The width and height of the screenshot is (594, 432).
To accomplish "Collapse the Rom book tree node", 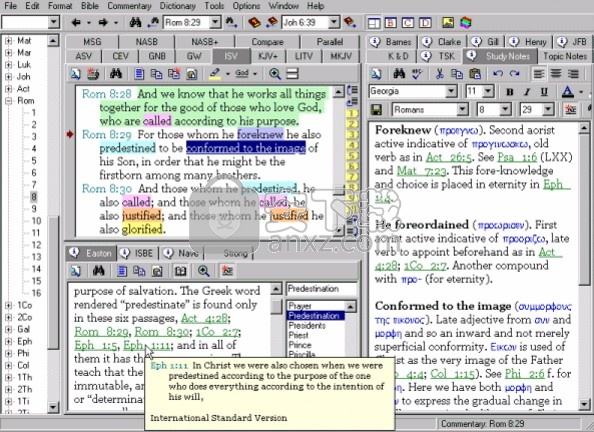I will pyautogui.click(x=8, y=101).
